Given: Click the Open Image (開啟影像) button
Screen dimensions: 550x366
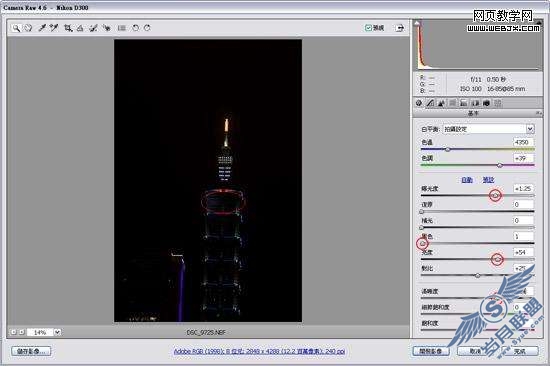Looking at the screenshot, I should coord(431,351).
